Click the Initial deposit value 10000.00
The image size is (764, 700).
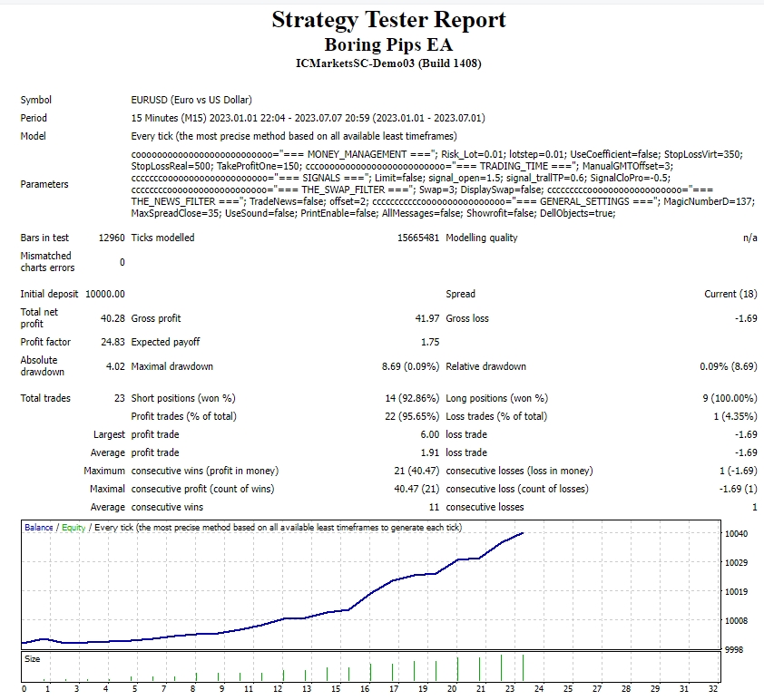click(105, 294)
